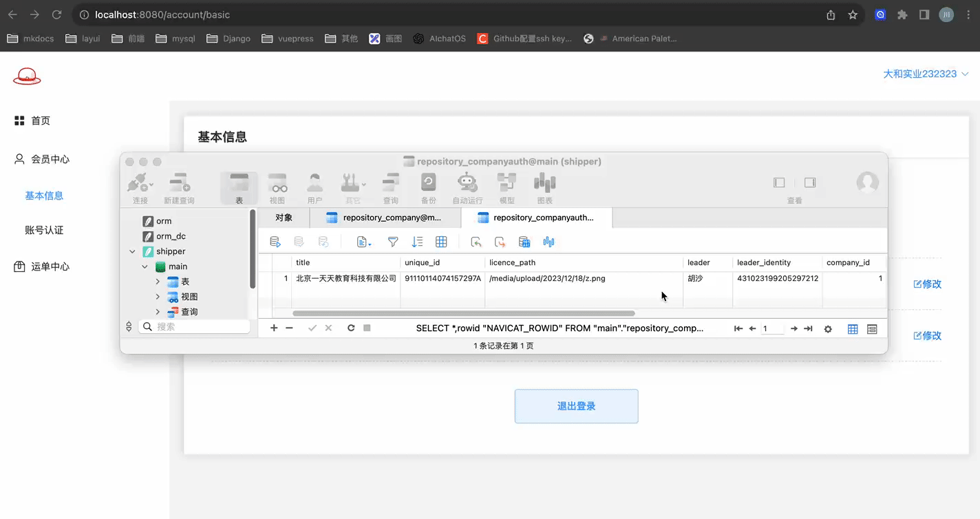Open the automation robot tool
The width and height of the screenshot is (980, 519).
tap(467, 188)
